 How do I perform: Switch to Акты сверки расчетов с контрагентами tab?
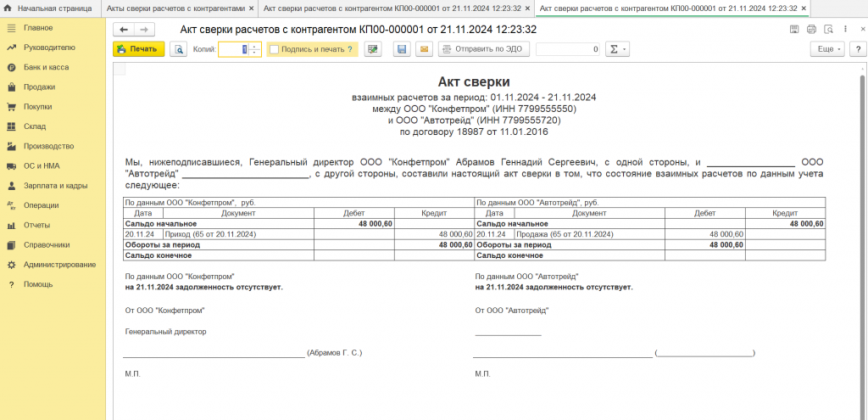(175, 8)
